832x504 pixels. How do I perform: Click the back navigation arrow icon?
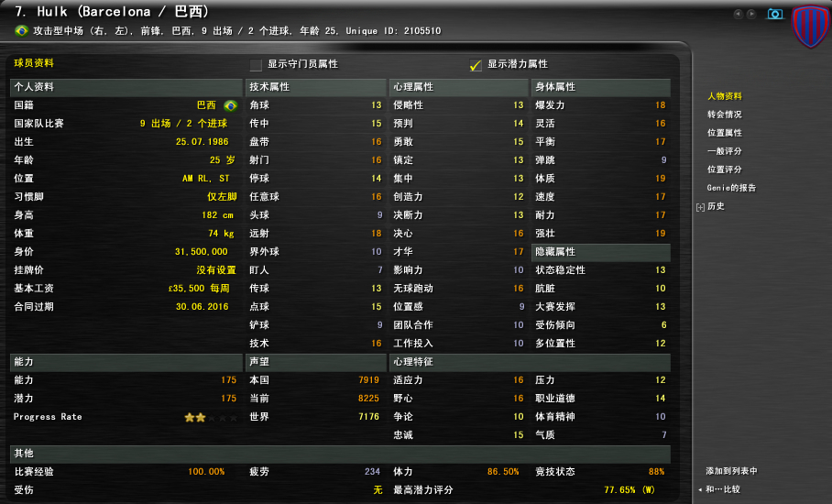pyautogui.click(x=739, y=14)
